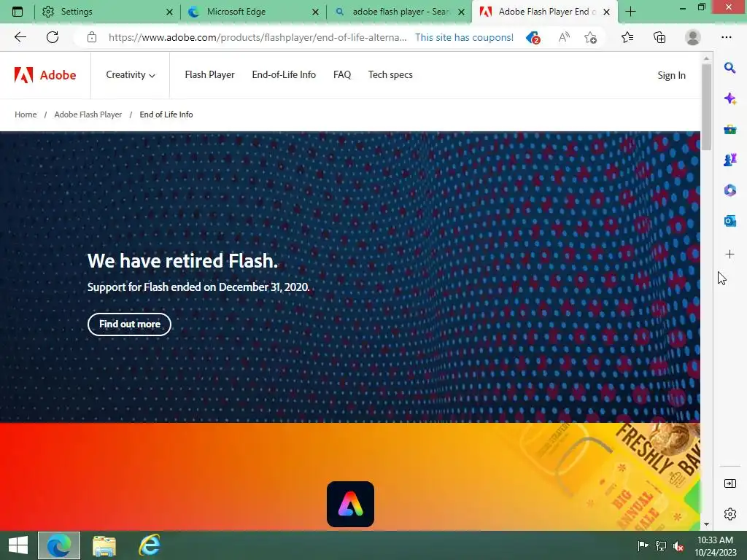This screenshot has width=747, height=560.
Task: Click This site has coupons link
Action: (464, 37)
